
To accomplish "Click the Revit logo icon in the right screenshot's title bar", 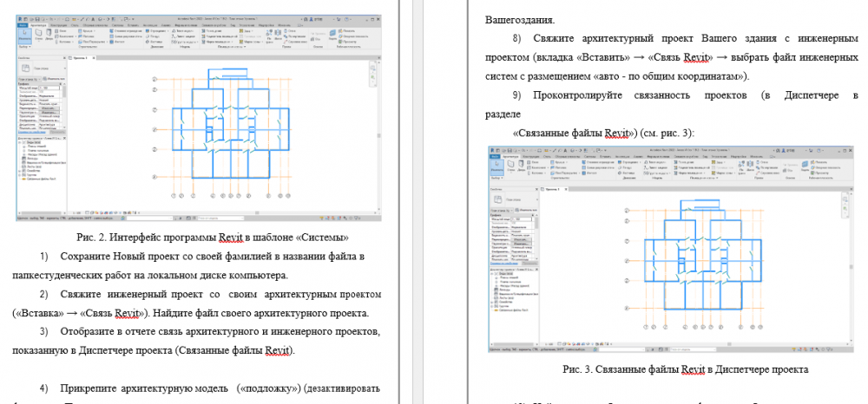I will click(x=492, y=150).
